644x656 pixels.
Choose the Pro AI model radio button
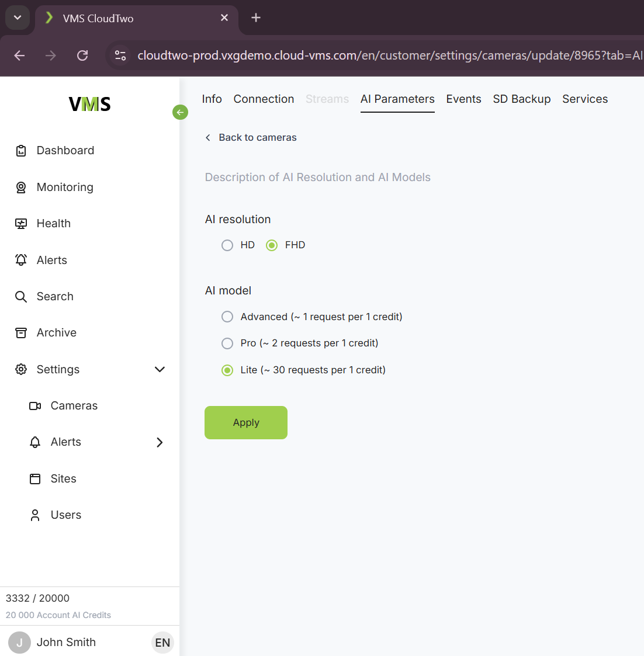pos(227,343)
